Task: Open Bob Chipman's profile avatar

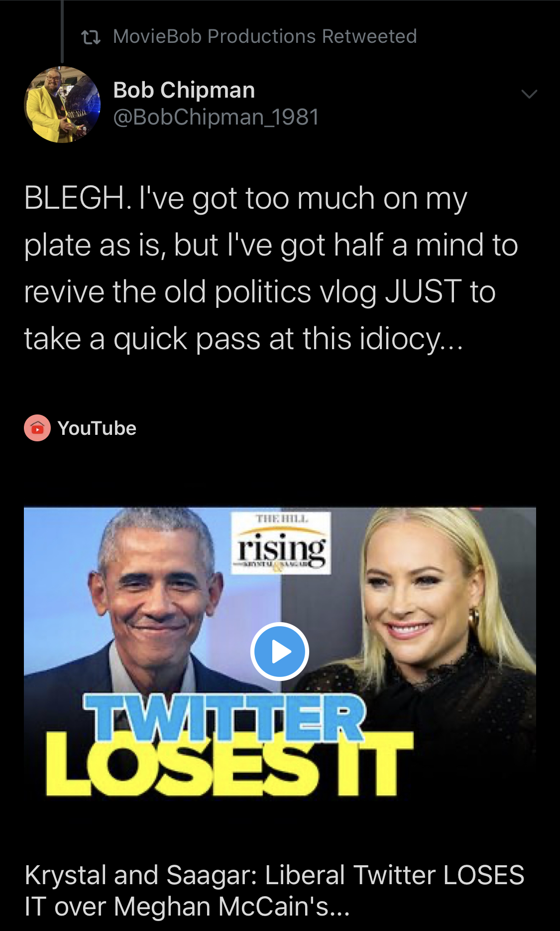Action: click(x=62, y=105)
